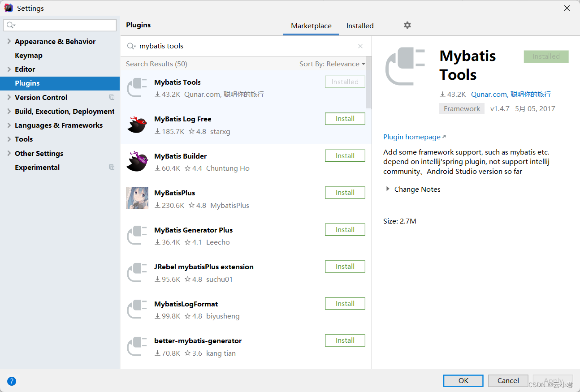Viewport: 580px width, 392px height.
Task: Click the MyBatis Log Free bird icon
Action: coord(137,125)
